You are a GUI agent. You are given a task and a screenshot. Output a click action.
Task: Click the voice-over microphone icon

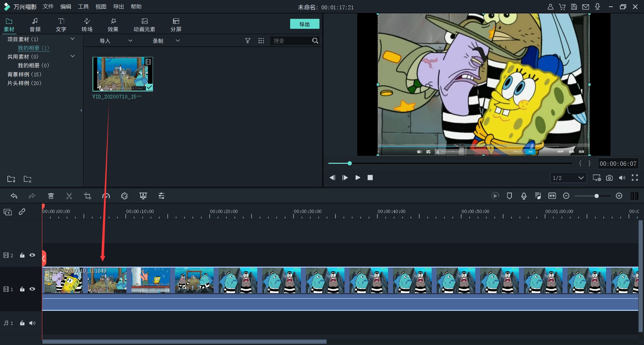[524, 196]
